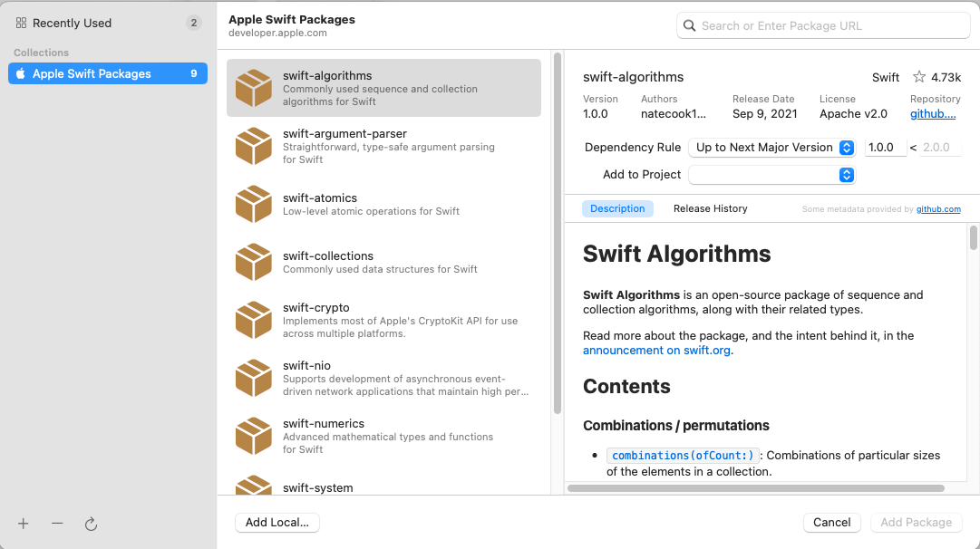Image resolution: width=980 pixels, height=549 pixels.
Task: Select the Description tab
Action: click(x=617, y=208)
